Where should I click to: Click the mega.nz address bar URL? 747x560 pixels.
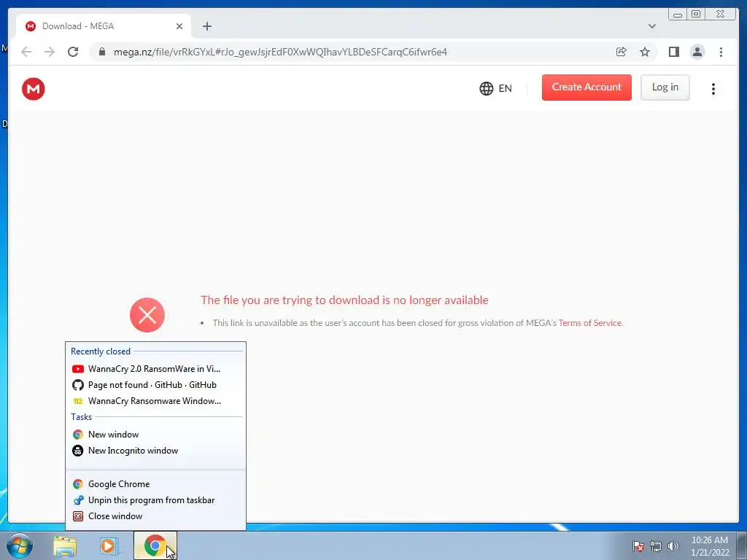[x=280, y=52]
